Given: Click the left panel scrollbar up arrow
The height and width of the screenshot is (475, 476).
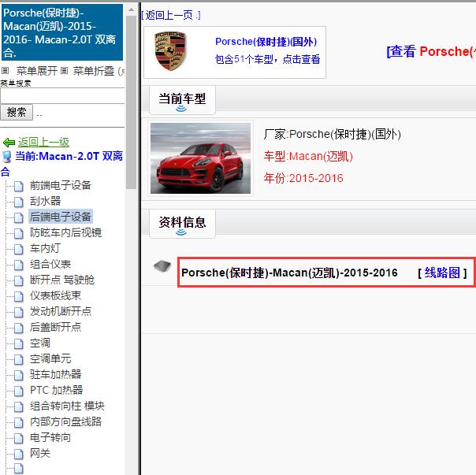Looking at the screenshot, I should pos(131,10).
